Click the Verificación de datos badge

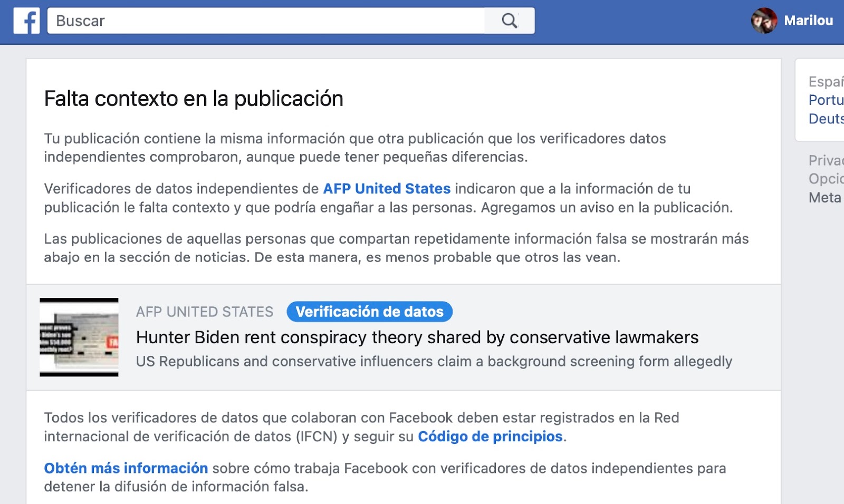369,312
